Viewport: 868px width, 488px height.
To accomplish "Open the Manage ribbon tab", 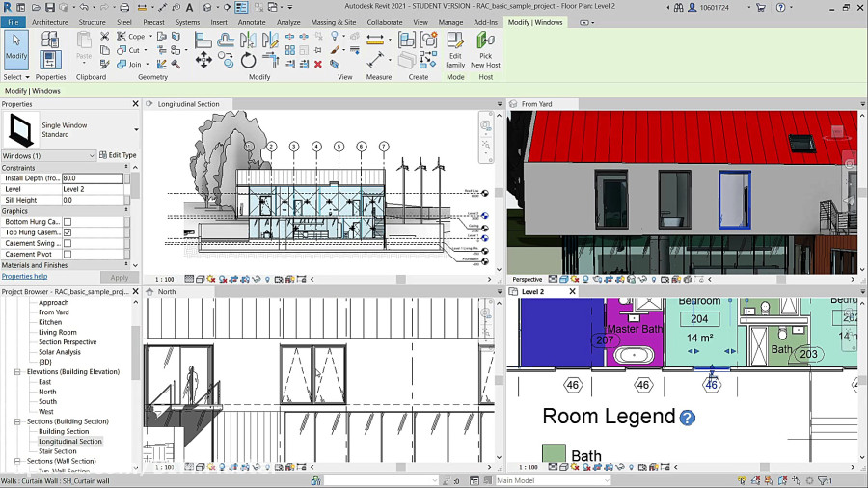I will click(450, 22).
